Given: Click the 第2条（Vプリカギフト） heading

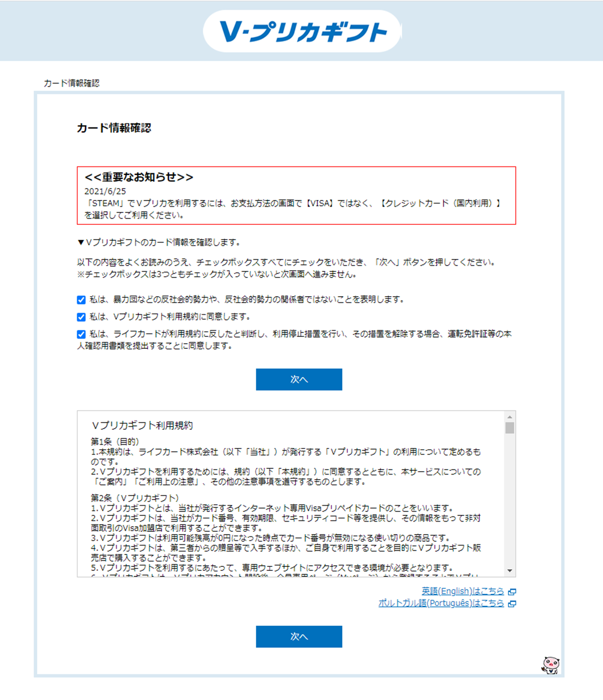Looking at the screenshot, I should 135,498.
